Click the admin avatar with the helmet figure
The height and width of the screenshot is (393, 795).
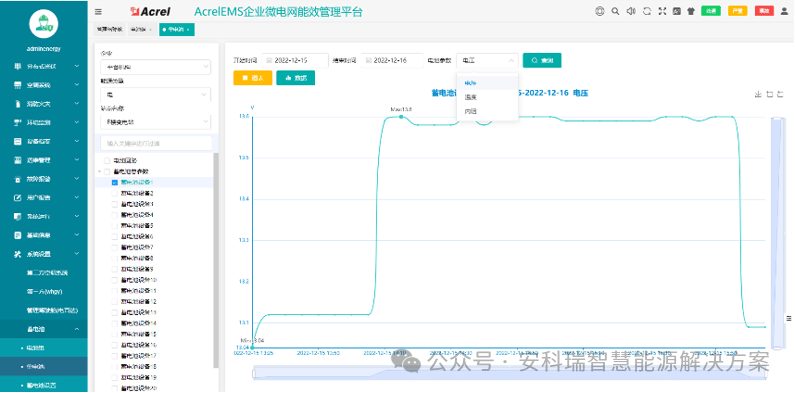[x=44, y=23]
